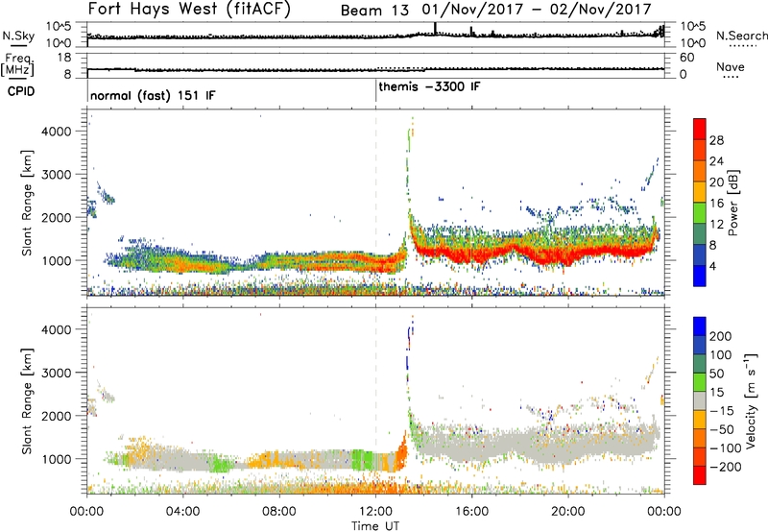Click the tall noise spike in the N.Sky trace
The width and height of the screenshot is (768, 532).
[x=435, y=29]
